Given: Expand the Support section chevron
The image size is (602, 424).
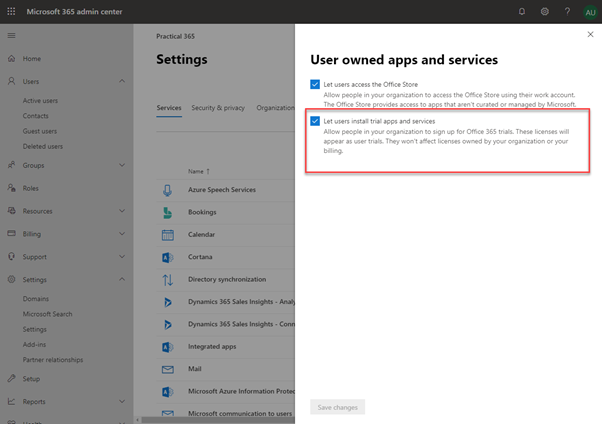Looking at the screenshot, I should pos(122,257).
